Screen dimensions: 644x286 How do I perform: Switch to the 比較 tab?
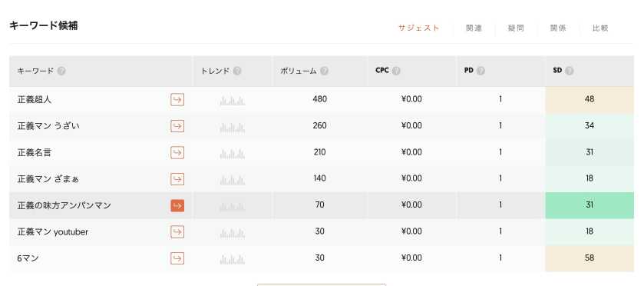tap(600, 28)
